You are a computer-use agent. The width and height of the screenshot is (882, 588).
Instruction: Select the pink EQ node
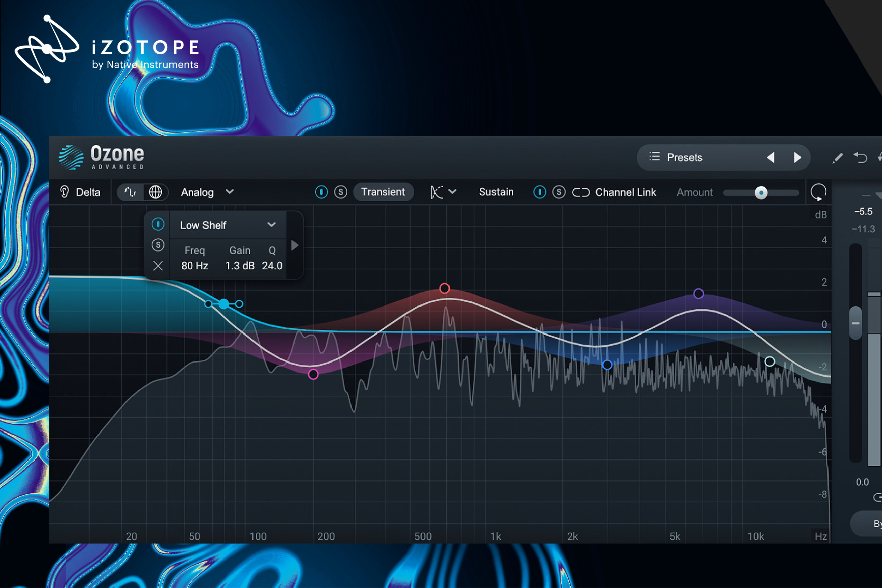[x=313, y=374]
